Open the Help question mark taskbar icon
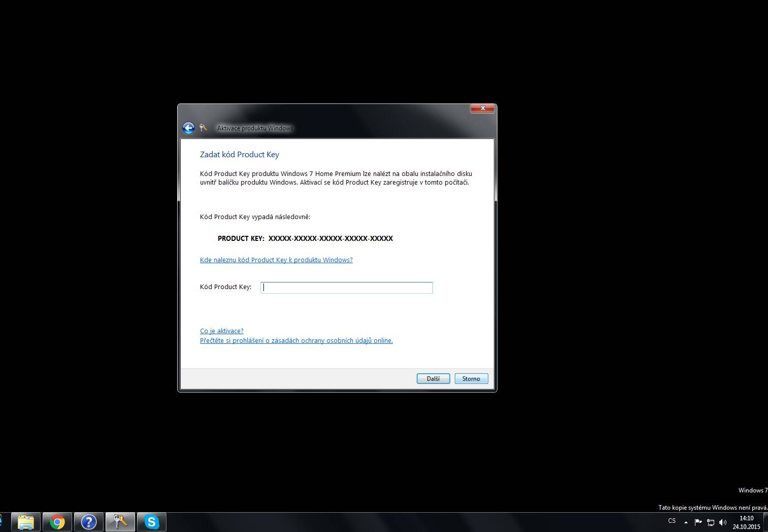Screen dimensions: 768x532 (x=89, y=522)
